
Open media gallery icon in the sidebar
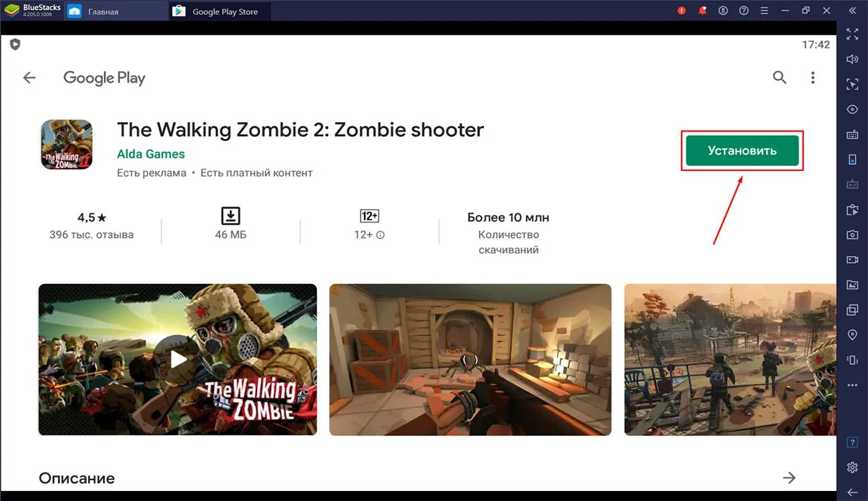click(x=852, y=285)
